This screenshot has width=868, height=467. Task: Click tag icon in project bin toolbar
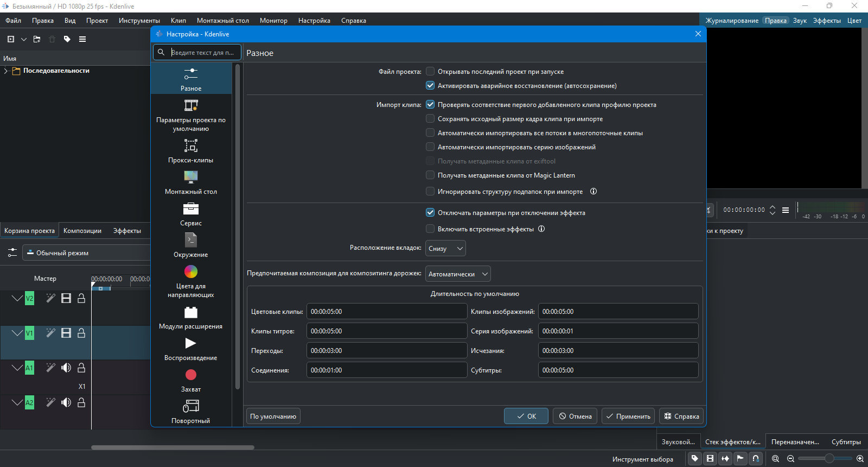pyautogui.click(x=67, y=39)
